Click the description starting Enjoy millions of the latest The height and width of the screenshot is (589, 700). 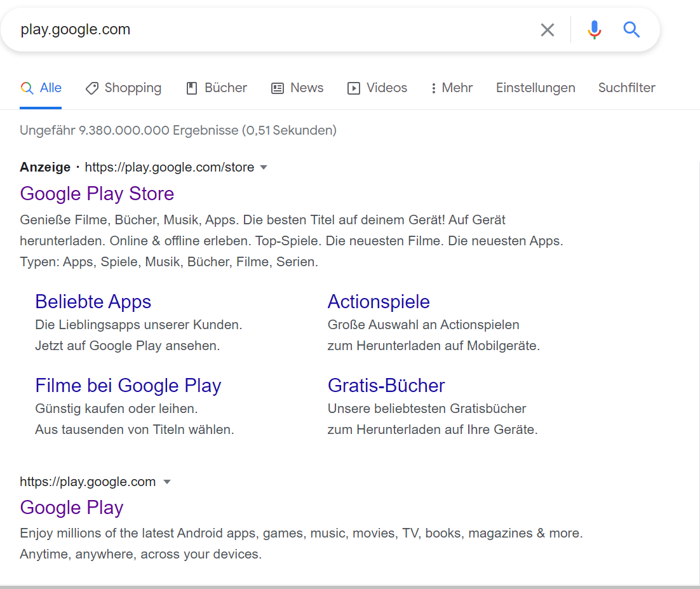(x=301, y=543)
